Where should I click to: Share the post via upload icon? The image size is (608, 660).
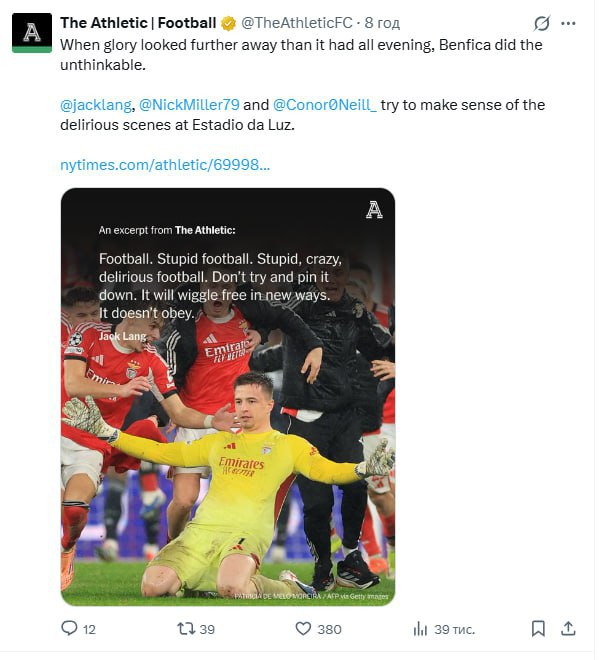[568, 628]
